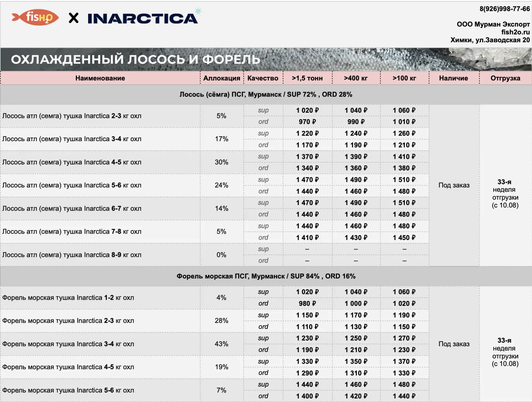This screenshot has width=532, height=402.
Task: Select row Лосось атл тушка Inarctica 3-4 кг
Action: click(100, 139)
